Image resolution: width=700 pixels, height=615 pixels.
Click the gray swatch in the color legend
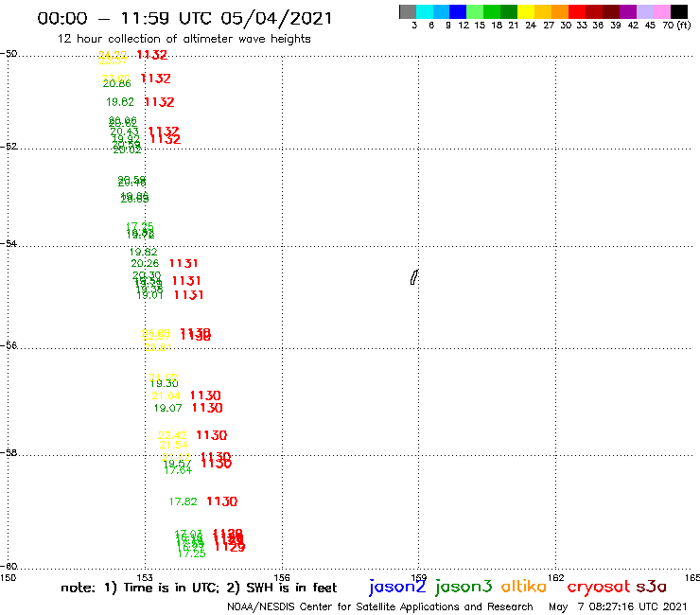408,11
